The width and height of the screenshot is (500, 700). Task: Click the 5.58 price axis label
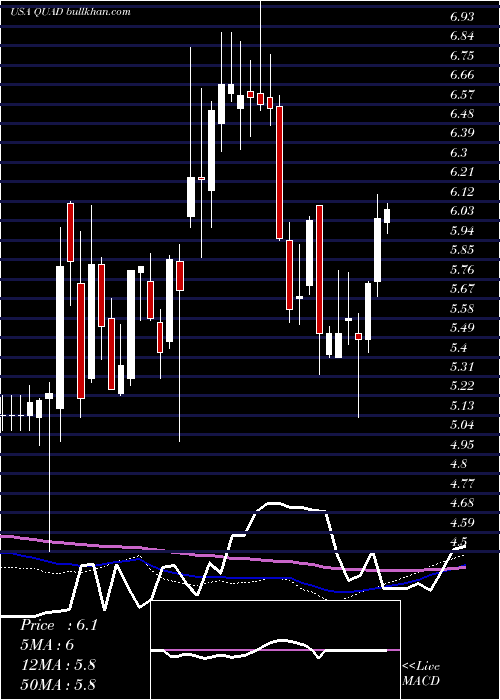462,308
